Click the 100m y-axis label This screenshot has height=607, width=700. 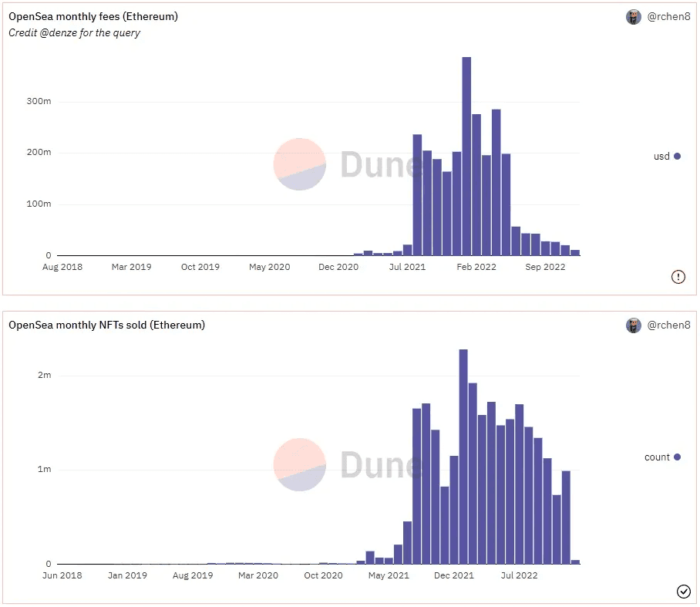[39, 204]
